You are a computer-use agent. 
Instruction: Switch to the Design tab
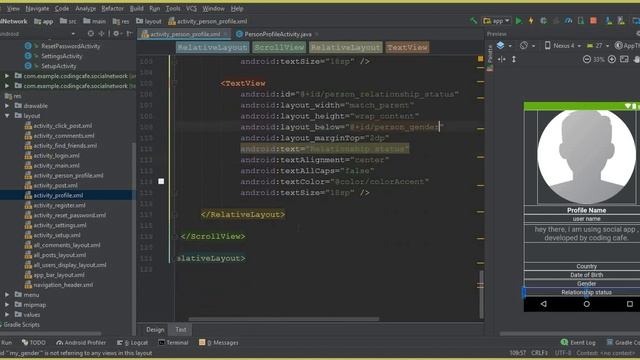[x=155, y=329]
